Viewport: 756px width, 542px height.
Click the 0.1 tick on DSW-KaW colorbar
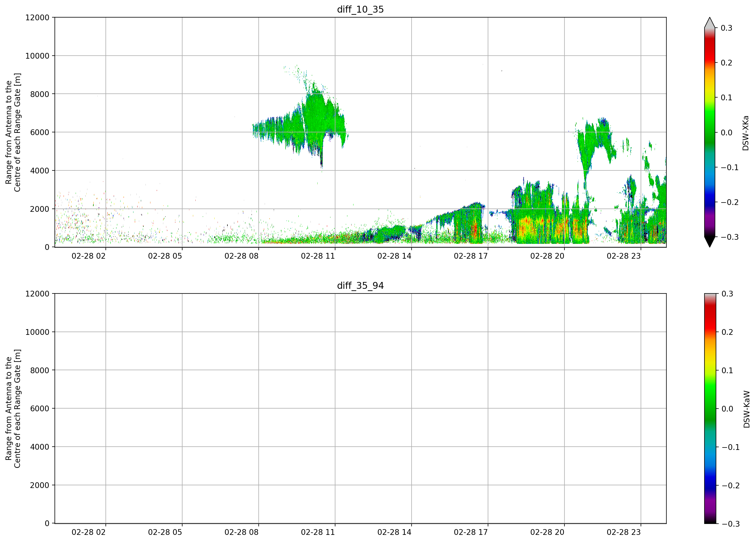727,370
